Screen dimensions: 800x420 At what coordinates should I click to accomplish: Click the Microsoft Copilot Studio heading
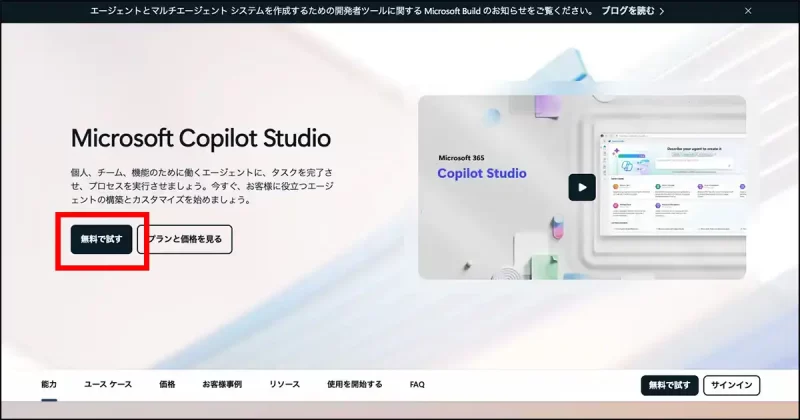[201, 138]
